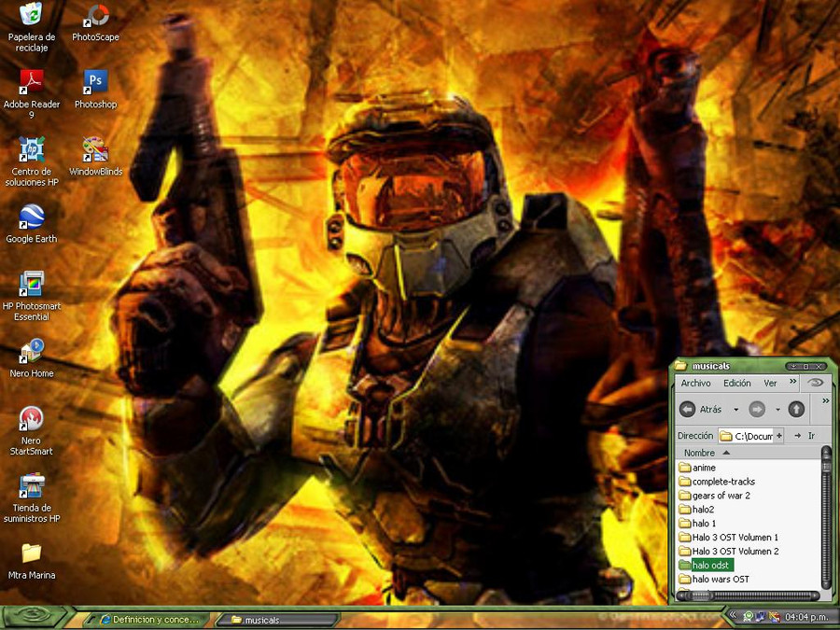840x630 pixels.
Task: Open the Archivo menu in musicals window
Action: coord(695,383)
